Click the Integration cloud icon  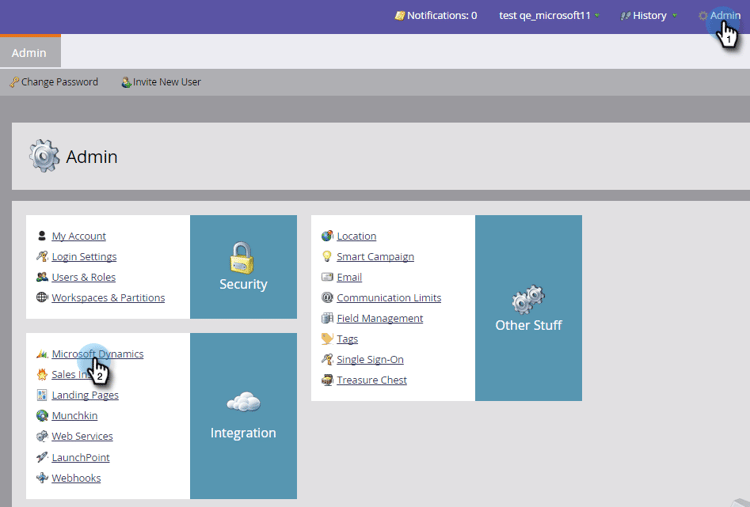click(243, 402)
